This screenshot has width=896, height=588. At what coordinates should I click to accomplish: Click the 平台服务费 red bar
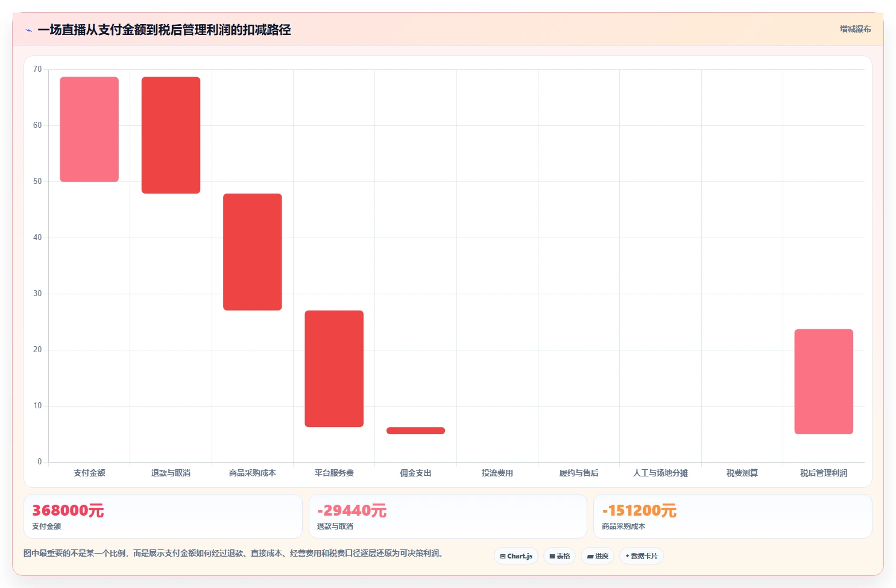334,368
